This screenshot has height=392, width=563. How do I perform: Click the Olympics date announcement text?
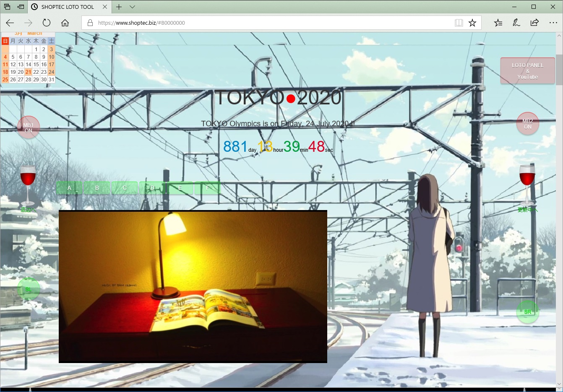278,124
